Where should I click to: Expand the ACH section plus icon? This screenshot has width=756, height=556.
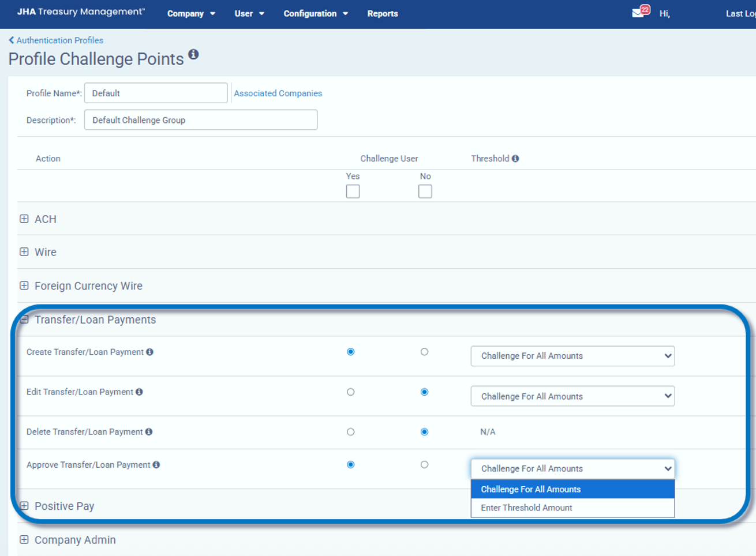(x=24, y=219)
